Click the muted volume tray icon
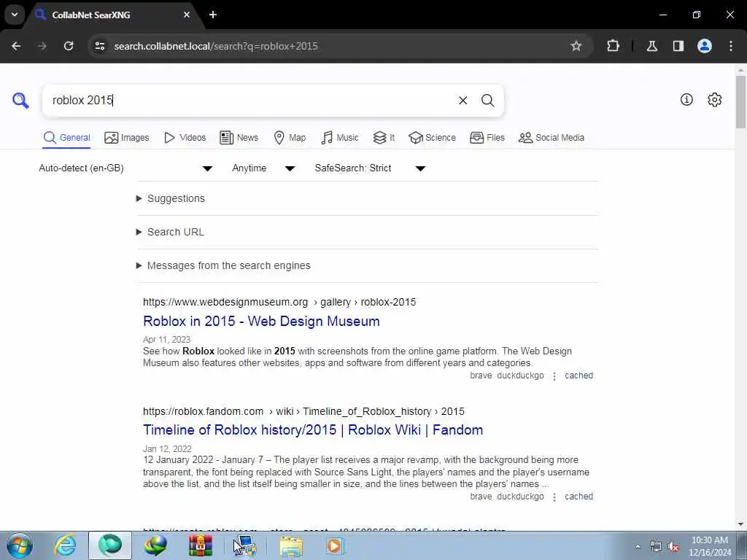747x560 pixels. 673,546
